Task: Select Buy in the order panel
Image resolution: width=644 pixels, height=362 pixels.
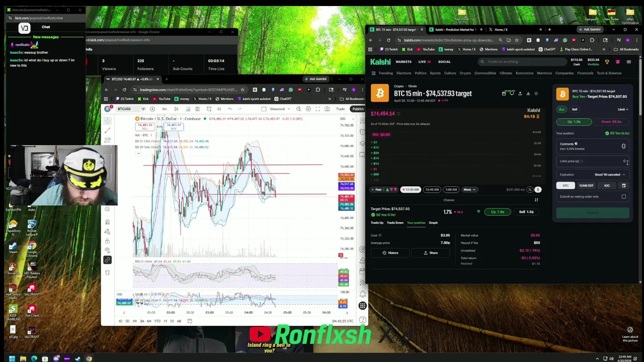Action: pos(561,109)
